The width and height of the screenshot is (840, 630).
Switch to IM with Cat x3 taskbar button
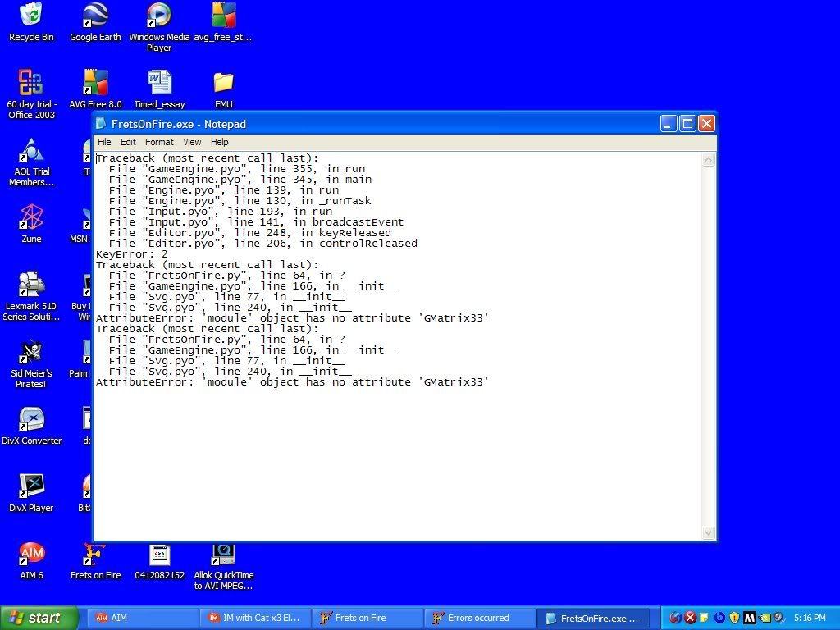point(255,618)
